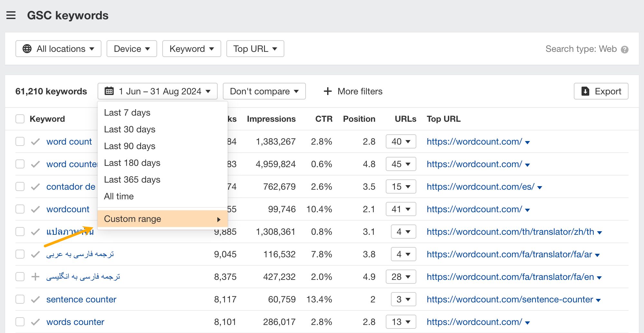Image resolution: width=644 pixels, height=333 pixels.
Task: Expand the Don't compare dropdown
Action: point(264,91)
